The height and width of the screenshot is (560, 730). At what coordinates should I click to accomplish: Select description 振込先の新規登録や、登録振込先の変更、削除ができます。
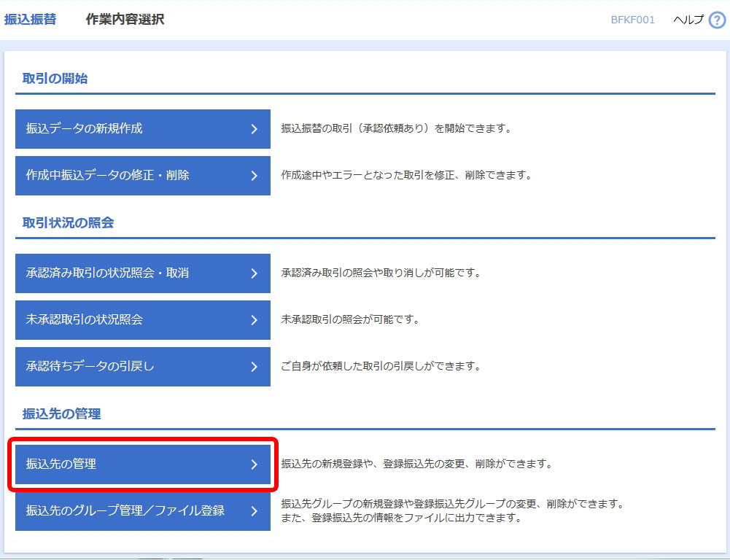(x=416, y=464)
